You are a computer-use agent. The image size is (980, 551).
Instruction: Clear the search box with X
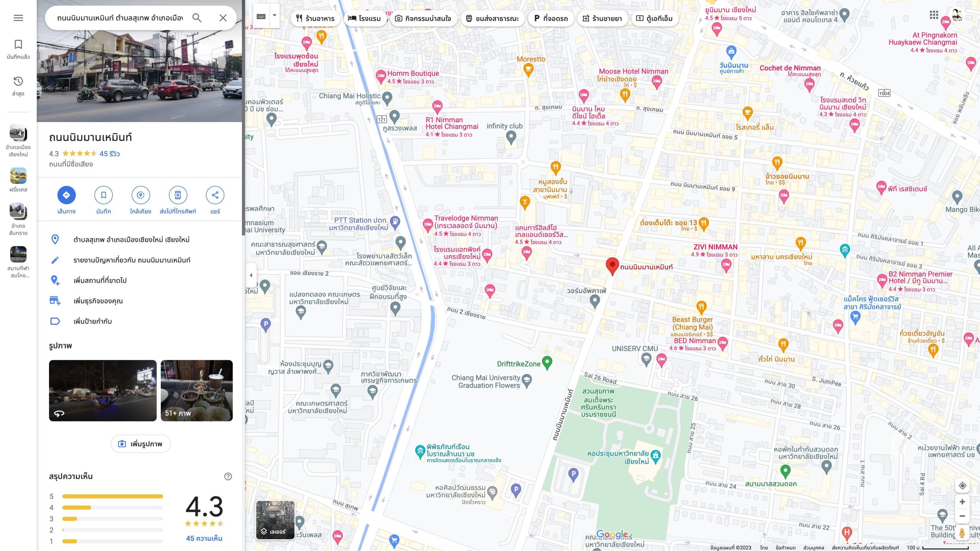(223, 18)
